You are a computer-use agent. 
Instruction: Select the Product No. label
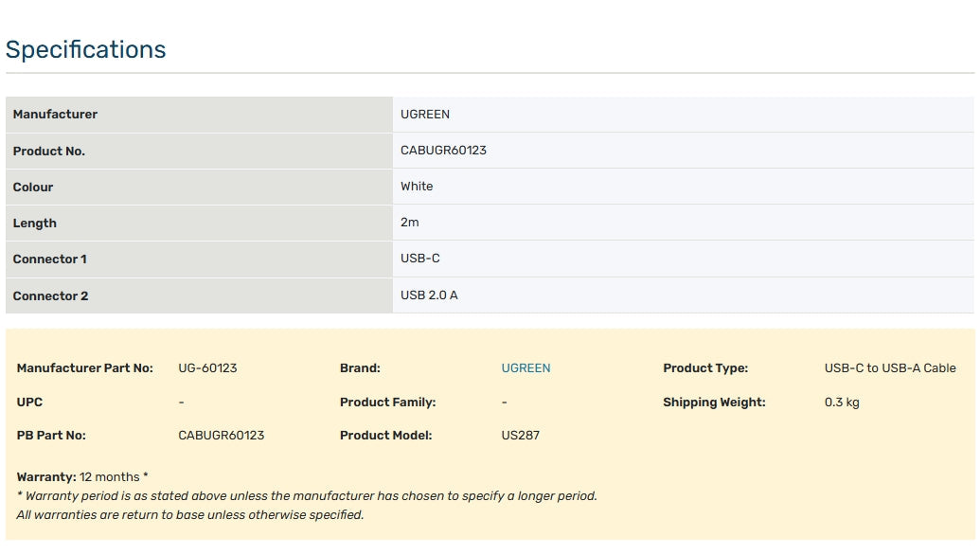click(x=48, y=152)
